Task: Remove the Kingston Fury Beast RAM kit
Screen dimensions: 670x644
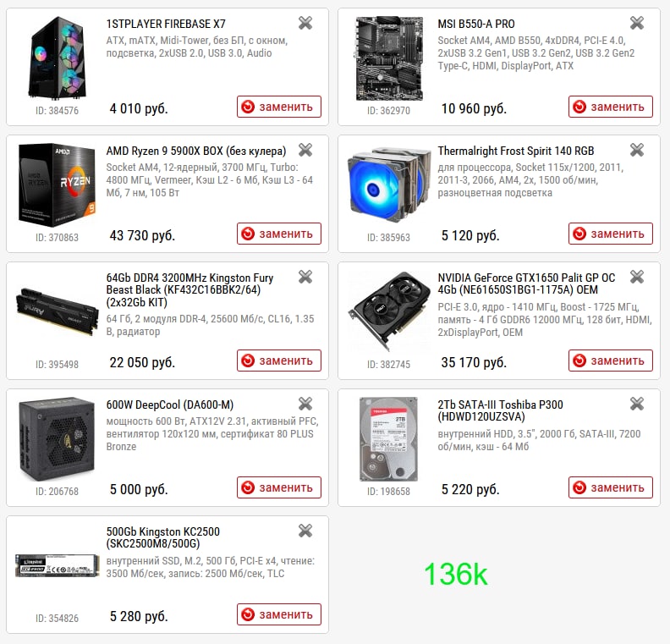Action: point(305,277)
